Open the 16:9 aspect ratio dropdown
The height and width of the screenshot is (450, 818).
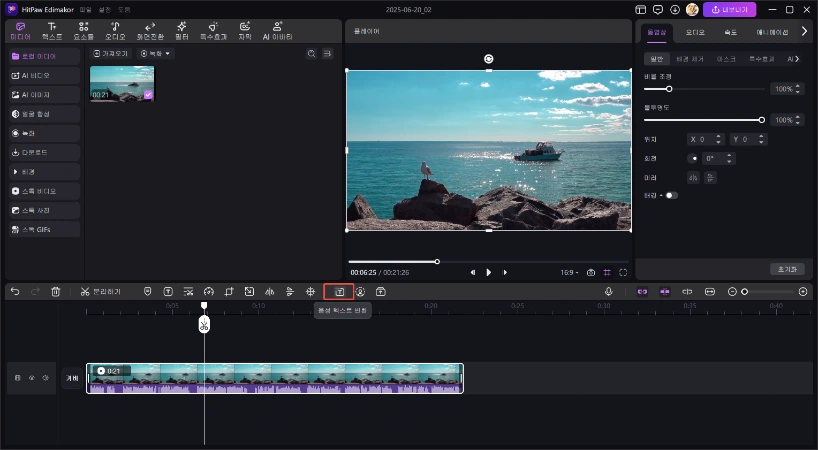click(569, 272)
